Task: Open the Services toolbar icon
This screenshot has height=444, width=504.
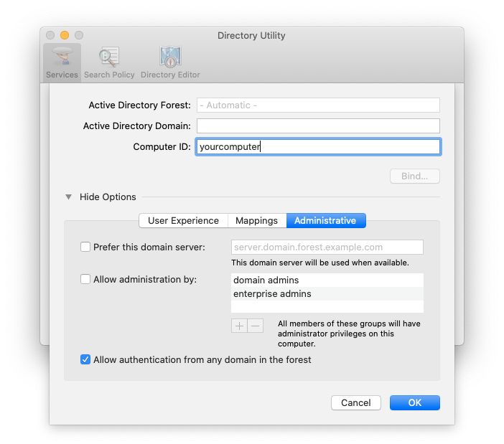Action: [62, 62]
